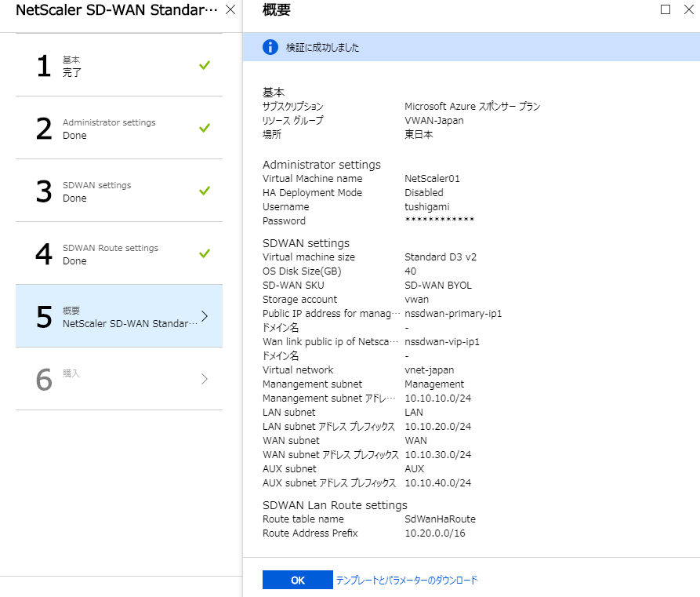Click the value 10.10.40.0/24
This screenshot has height=597, width=700.
(x=437, y=482)
